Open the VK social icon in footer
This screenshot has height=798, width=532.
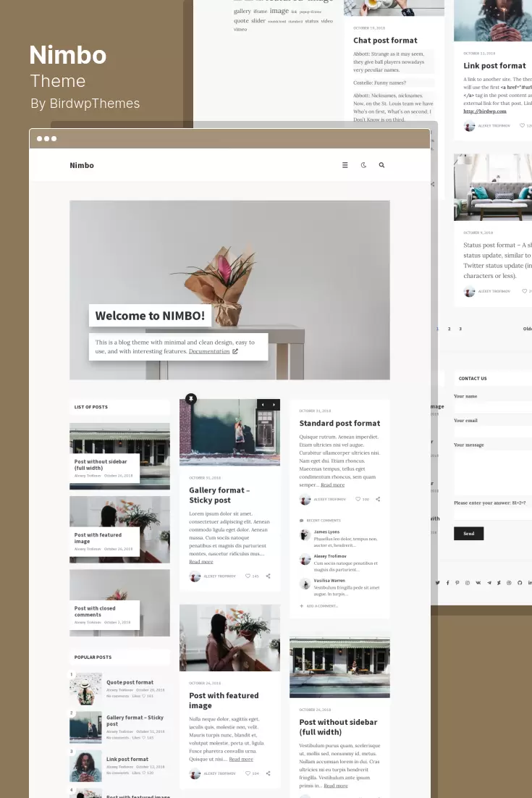coord(478,583)
